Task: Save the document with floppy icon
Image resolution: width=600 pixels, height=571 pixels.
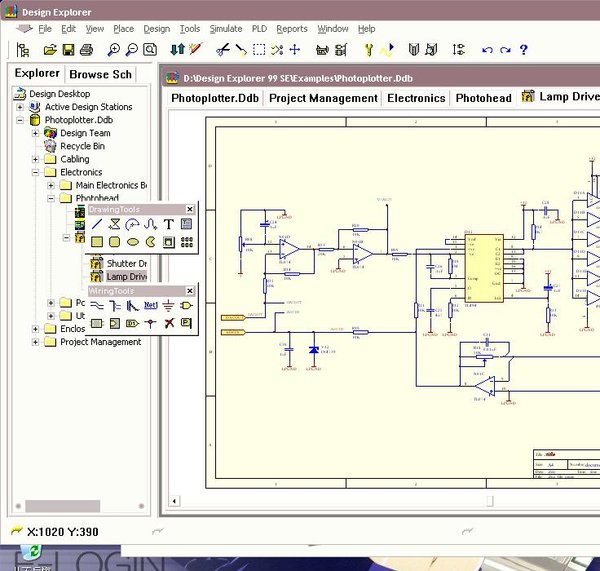Action: coord(68,50)
